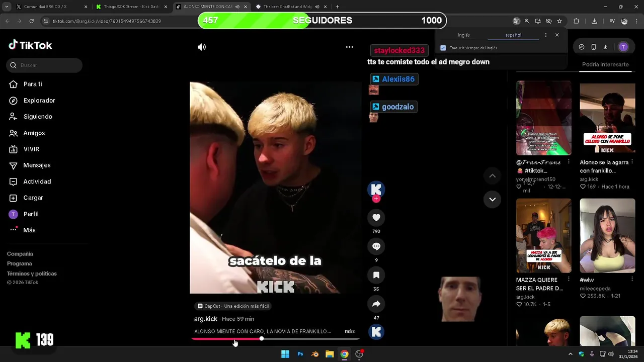The height and width of the screenshot is (362, 644).
Task: Open a new browser tab
Action: [337, 7]
